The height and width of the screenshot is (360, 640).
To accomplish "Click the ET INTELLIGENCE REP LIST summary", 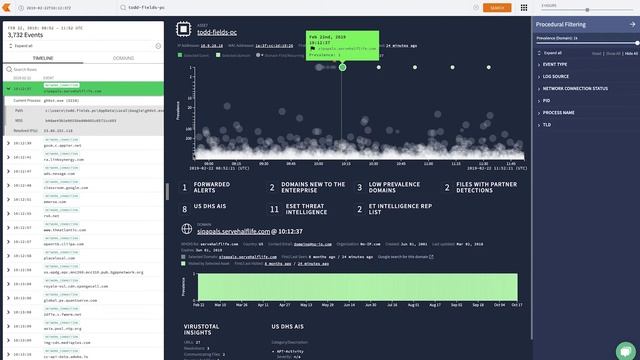I will 394,209.
